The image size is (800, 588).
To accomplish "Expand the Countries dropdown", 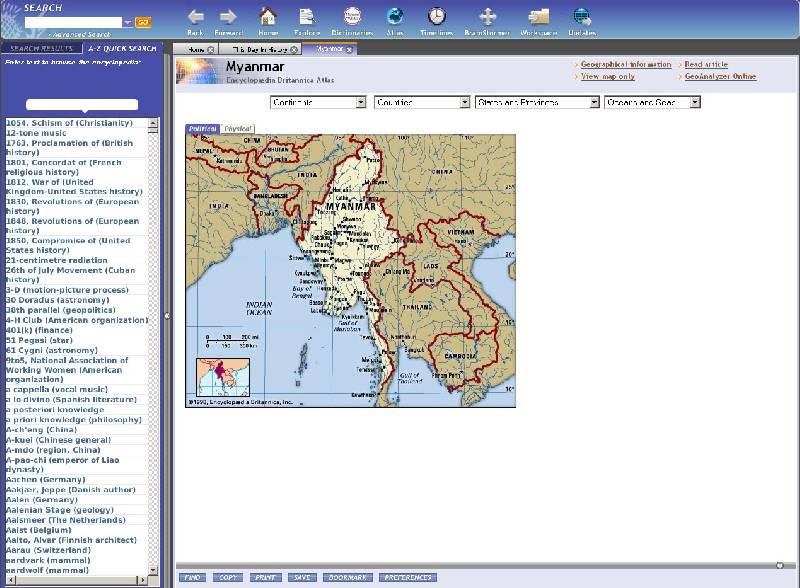I will [422, 102].
